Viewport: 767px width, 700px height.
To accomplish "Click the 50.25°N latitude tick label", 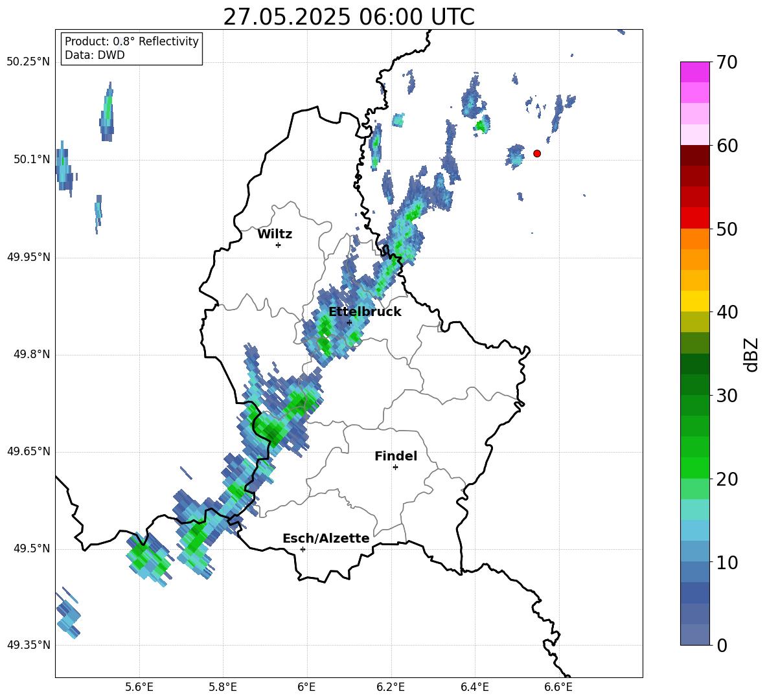I will 29,63.
